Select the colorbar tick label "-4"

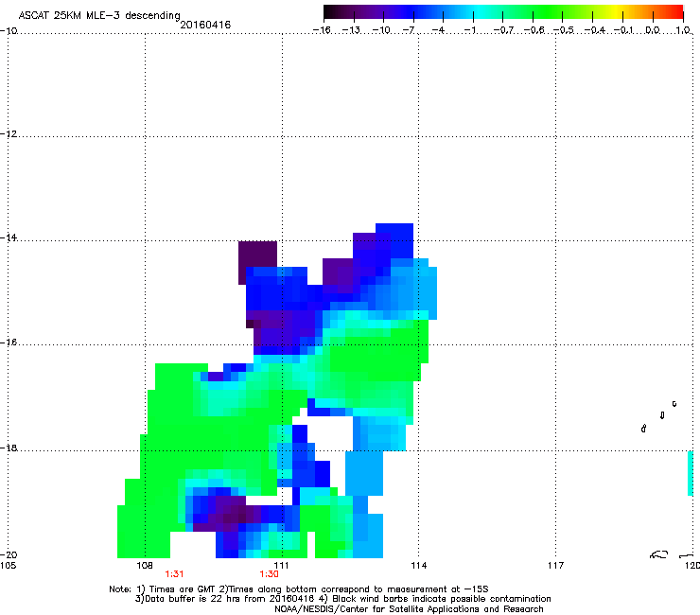(x=438, y=30)
